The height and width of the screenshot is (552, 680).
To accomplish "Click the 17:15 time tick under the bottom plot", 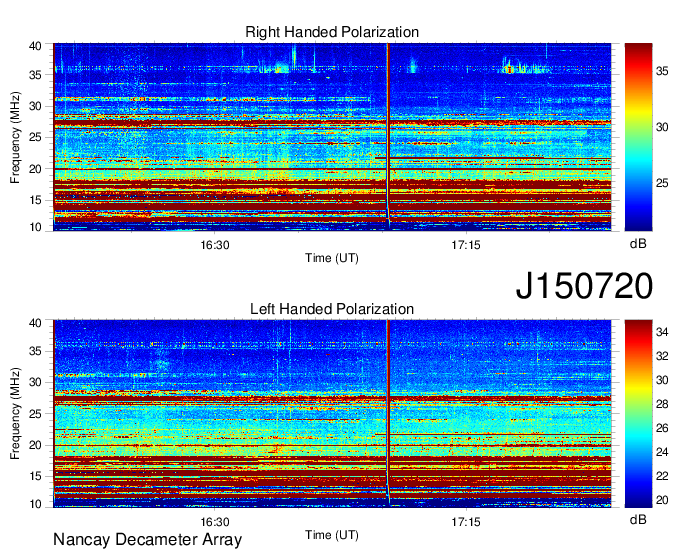I will click(466, 522).
